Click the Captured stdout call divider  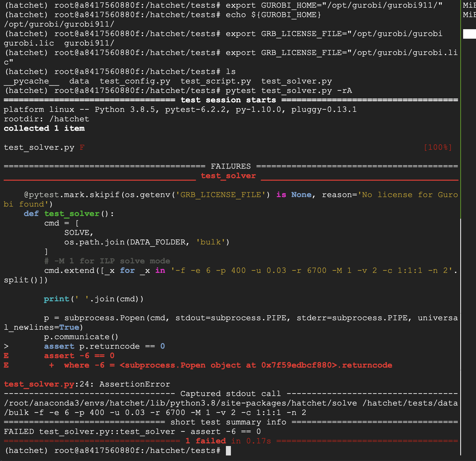click(230, 393)
